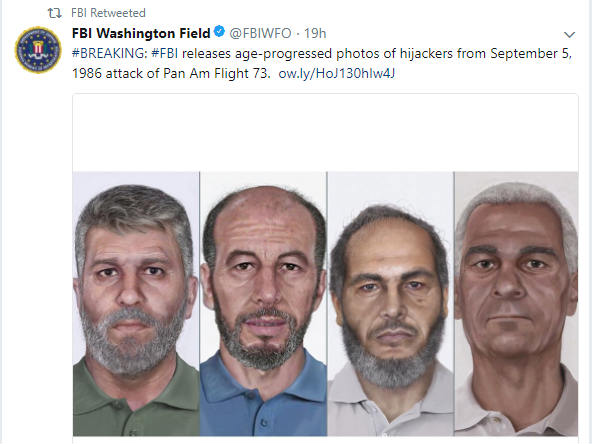This screenshot has height=444, width=592.
Task: Click the white space above the portraits
Action: (x=325, y=133)
